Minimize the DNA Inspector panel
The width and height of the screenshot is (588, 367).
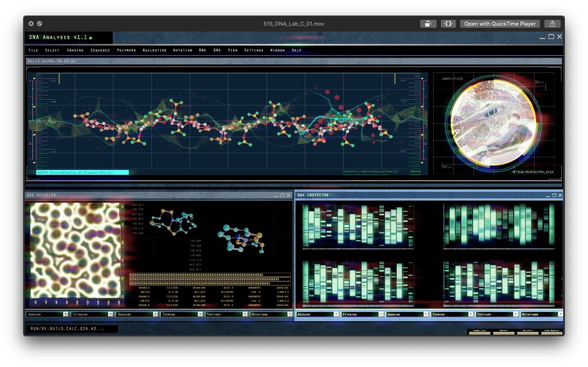548,196
